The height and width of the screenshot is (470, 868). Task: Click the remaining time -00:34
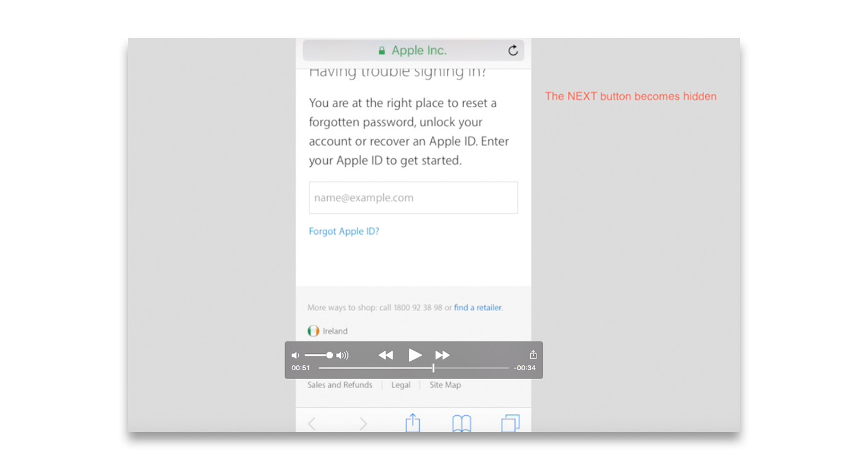pos(524,368)
